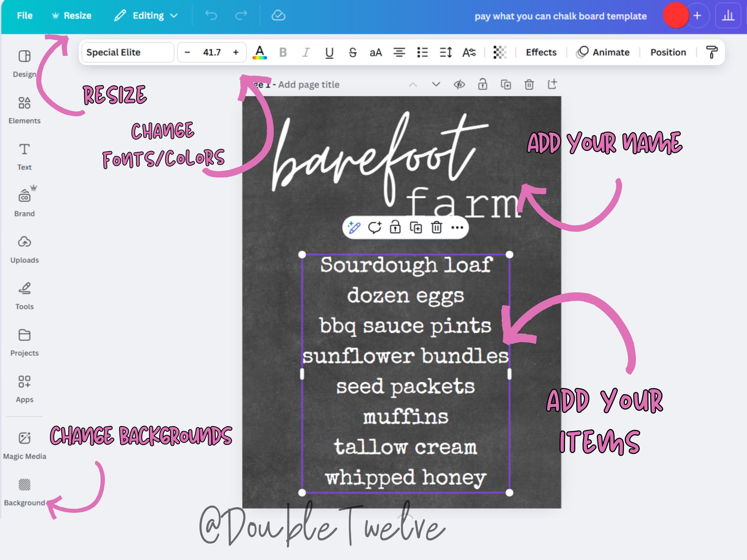
Task: Open the Effects panel
Action: 541,52
